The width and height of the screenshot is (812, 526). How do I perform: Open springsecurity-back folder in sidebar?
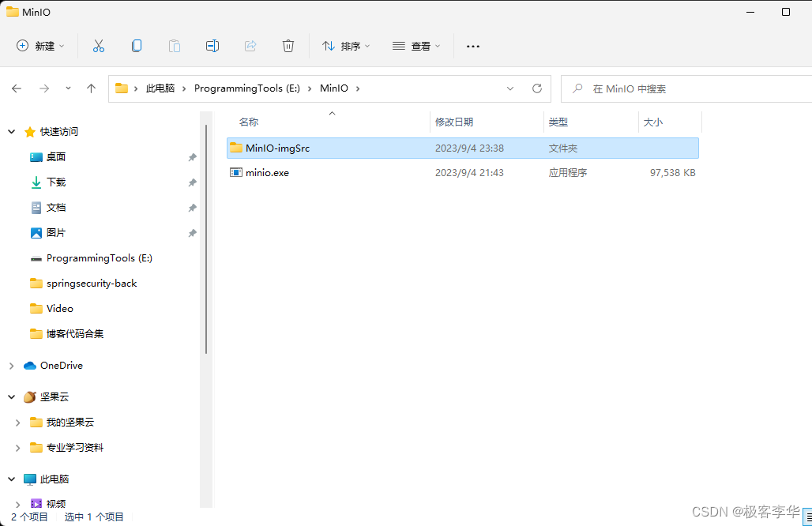(x=92, y=284)
